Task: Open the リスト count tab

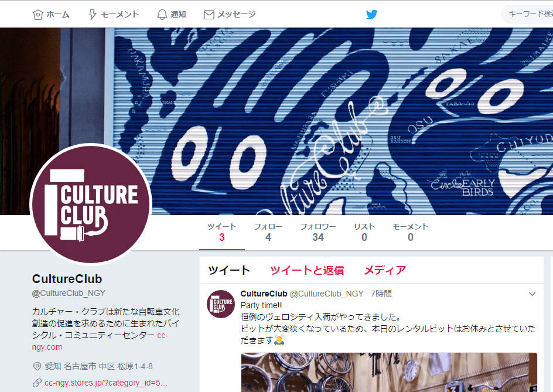Action: pyautogui.click(x=364, y=232)
